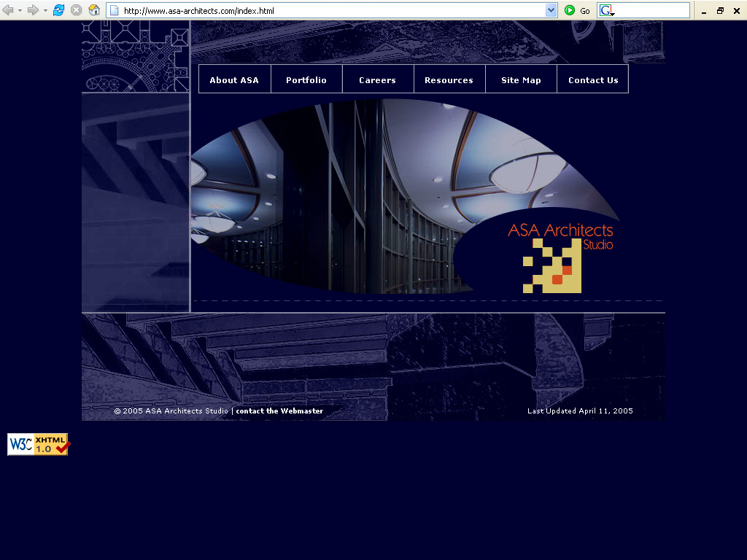Open the Google search engine selector

[606, 10]
